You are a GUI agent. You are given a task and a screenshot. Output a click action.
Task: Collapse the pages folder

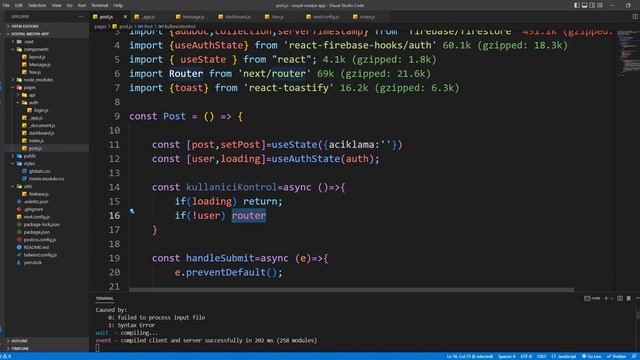(x=30, y=87)
